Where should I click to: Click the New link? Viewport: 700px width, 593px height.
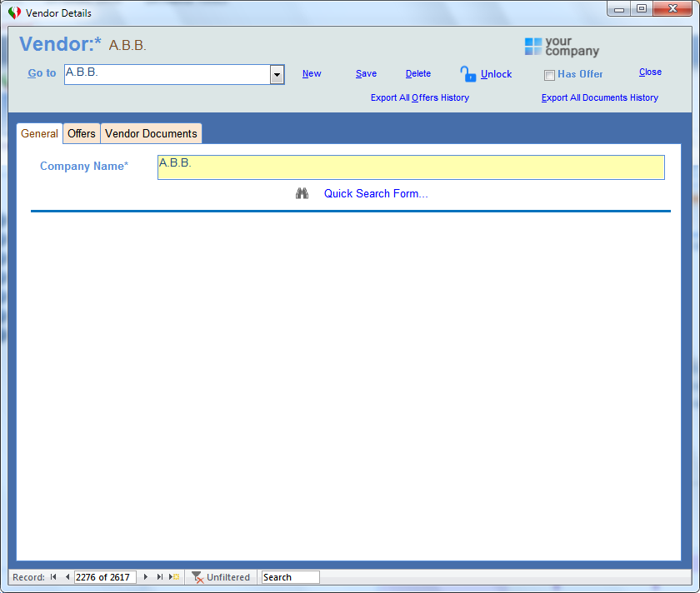[312, 73]
